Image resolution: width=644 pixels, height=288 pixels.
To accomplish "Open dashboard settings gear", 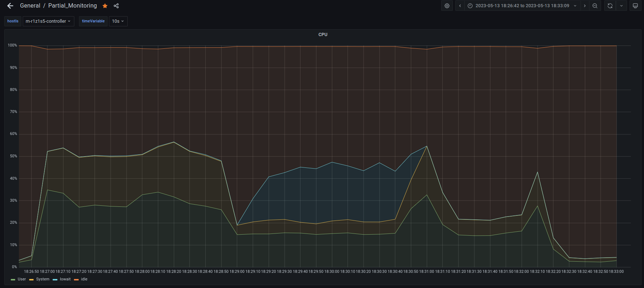I will pos(447,6).
